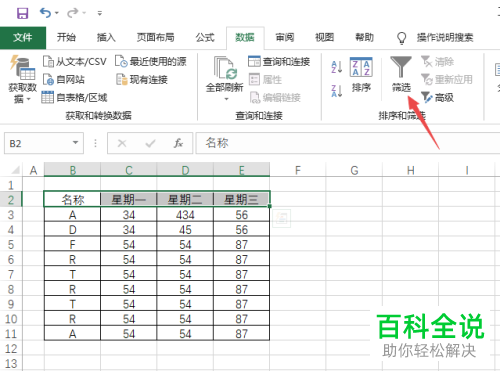Viewport: 500px width, 371px height.
Task: Select row 1 header
Action: coord(11,185)
